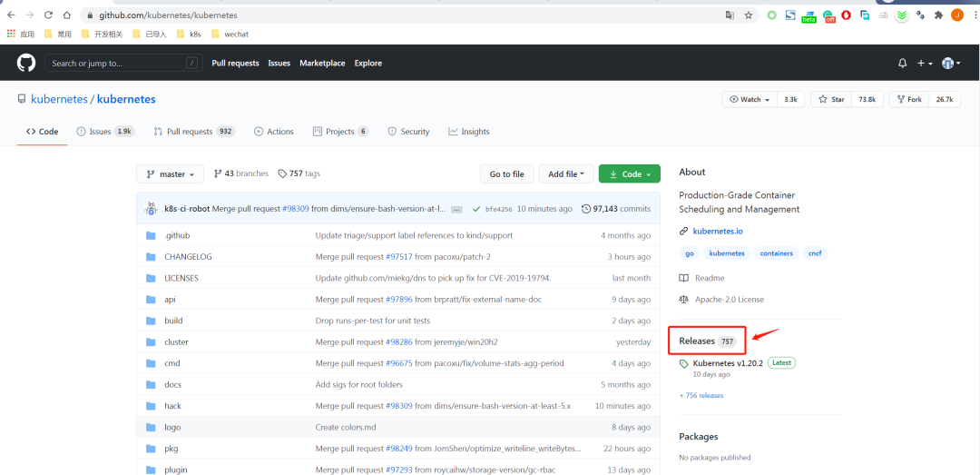Open the extensions puzzle icon

click(938, 15)
